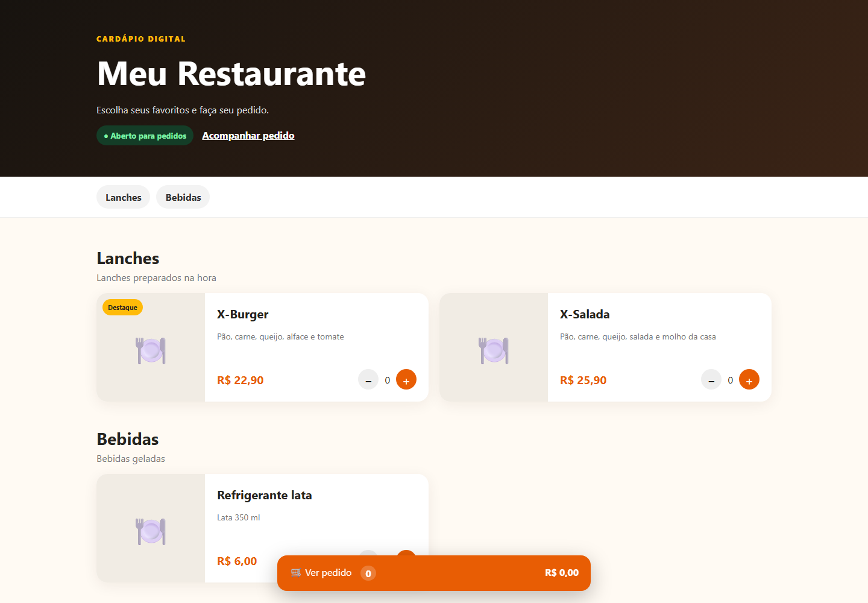The width and height of the screenshot is (868, 603).
Task: Select the Refrigerante lata item title
Action: [265, 495]
